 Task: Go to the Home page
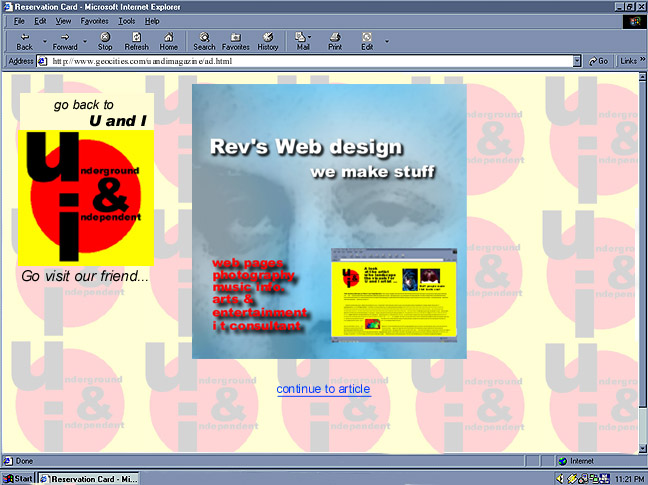[168, 40]
